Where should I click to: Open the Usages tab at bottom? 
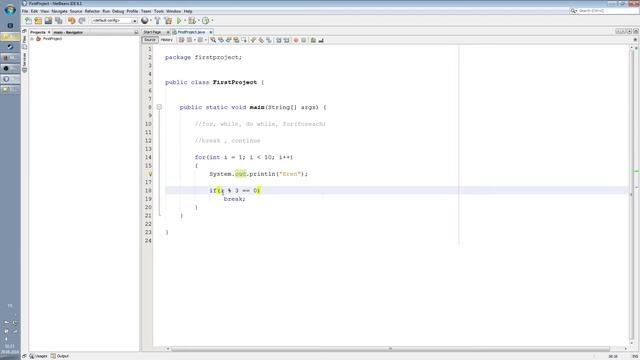(x=38, y=356)
